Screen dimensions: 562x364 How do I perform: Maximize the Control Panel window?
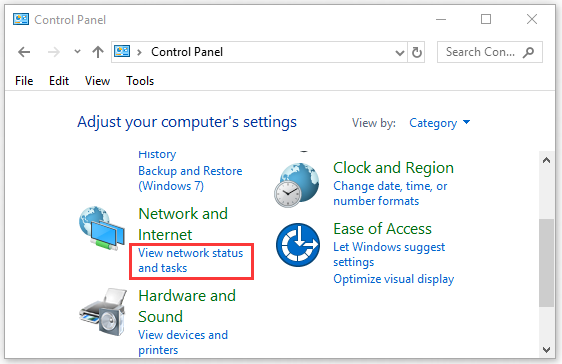click(486, 19)
